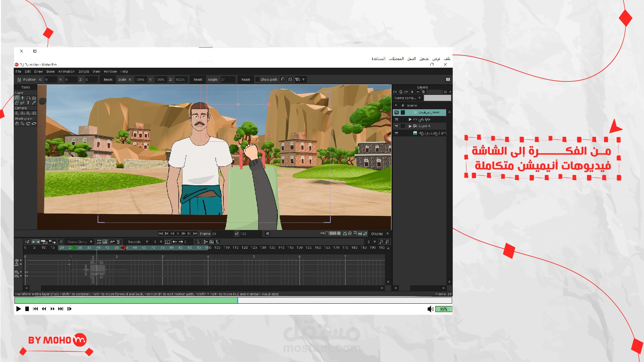Screen dimensions: 644x362
Task: Click the Flip Layer Vertically icon
Action: pos(290,79)
